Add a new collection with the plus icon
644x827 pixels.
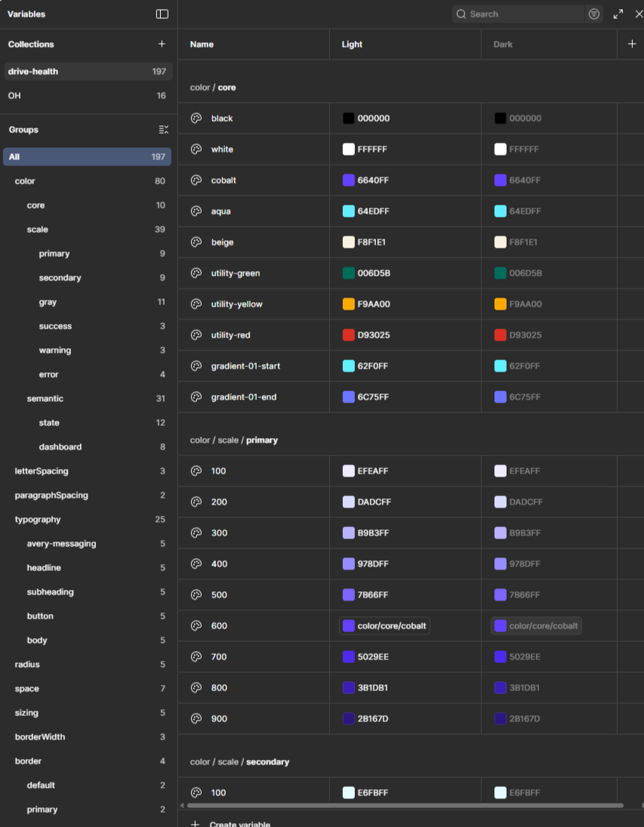(161, 44)
